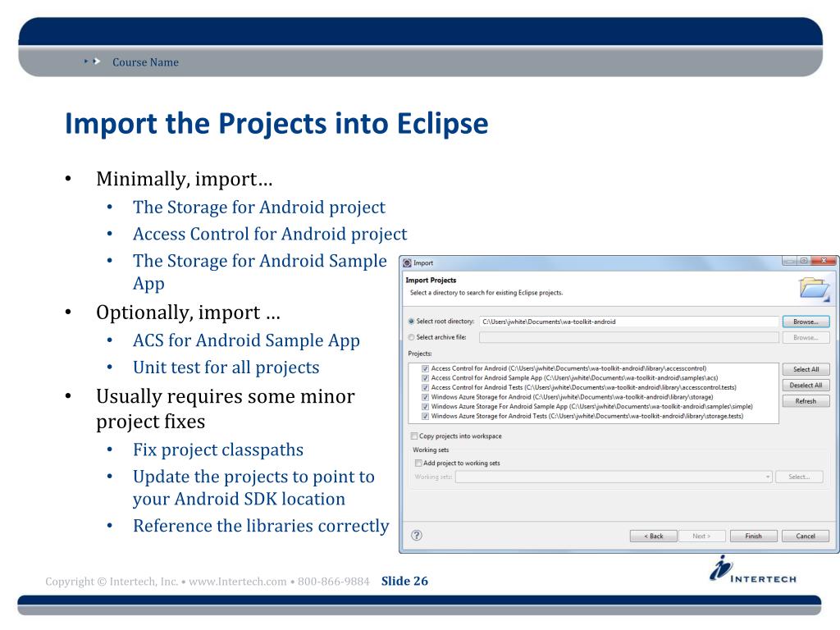
Task: Click the archive file path field
Action: pos(629,337)
